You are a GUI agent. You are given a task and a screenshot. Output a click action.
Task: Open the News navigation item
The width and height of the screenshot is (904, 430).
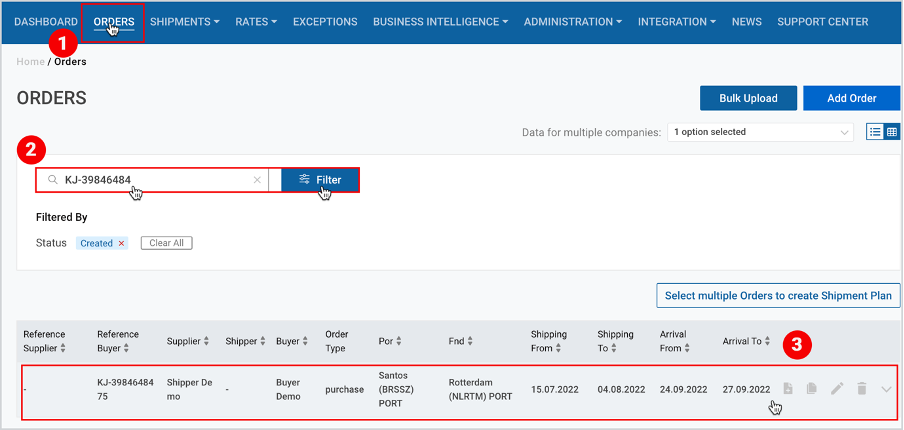pos(747,22)
